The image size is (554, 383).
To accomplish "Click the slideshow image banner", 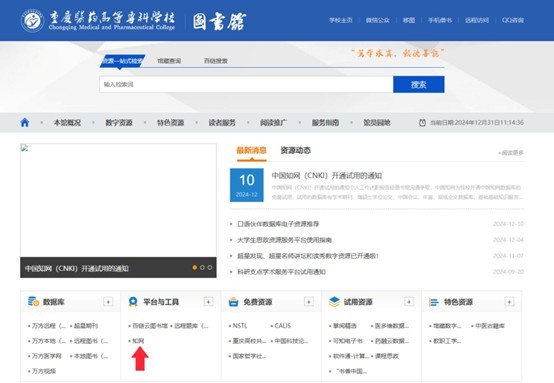I will coord(118,200).
